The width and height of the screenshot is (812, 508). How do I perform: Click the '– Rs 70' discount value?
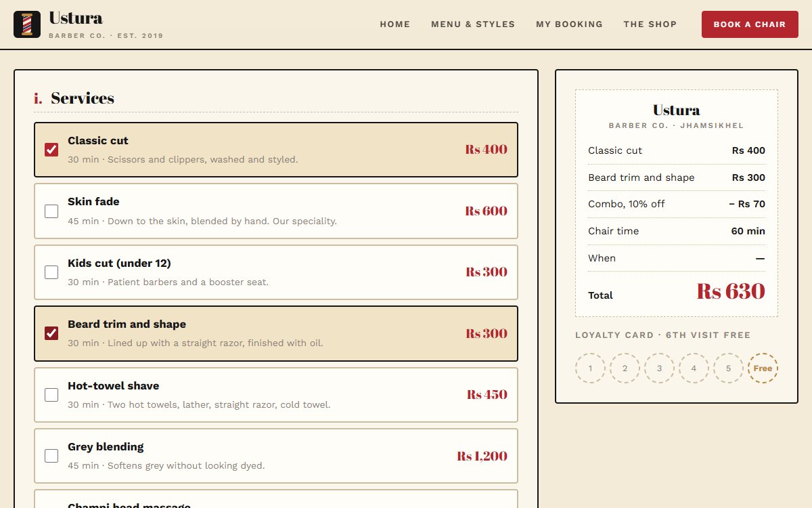pyautogui.click(x=747, y=204)
